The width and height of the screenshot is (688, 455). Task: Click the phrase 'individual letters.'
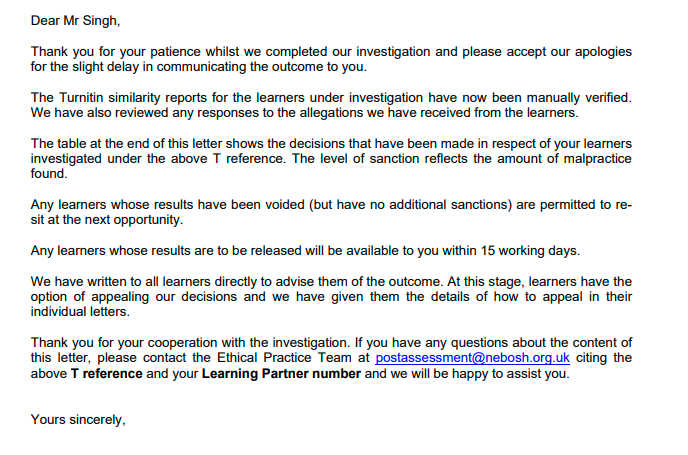80,312
